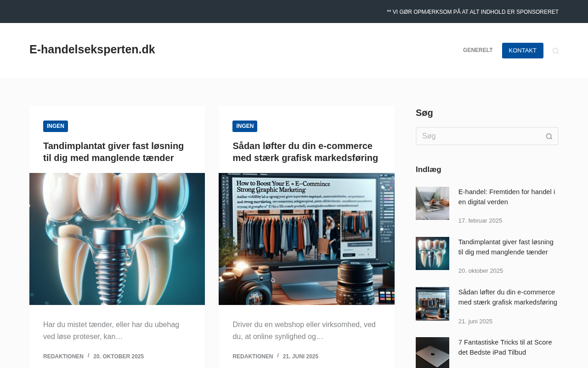The height and width of the screenshot is (368, 588).
Task: Open sidebar thumbnail for iPad Tilbud post
Action: (x=432, y=353)
